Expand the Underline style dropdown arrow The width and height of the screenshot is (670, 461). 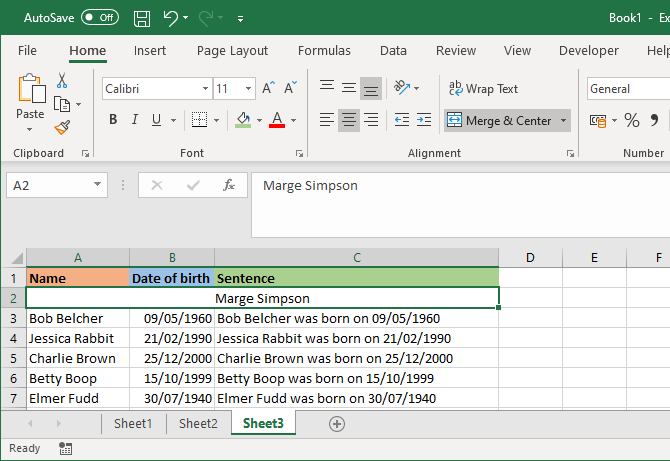click(x=173, y=120)
